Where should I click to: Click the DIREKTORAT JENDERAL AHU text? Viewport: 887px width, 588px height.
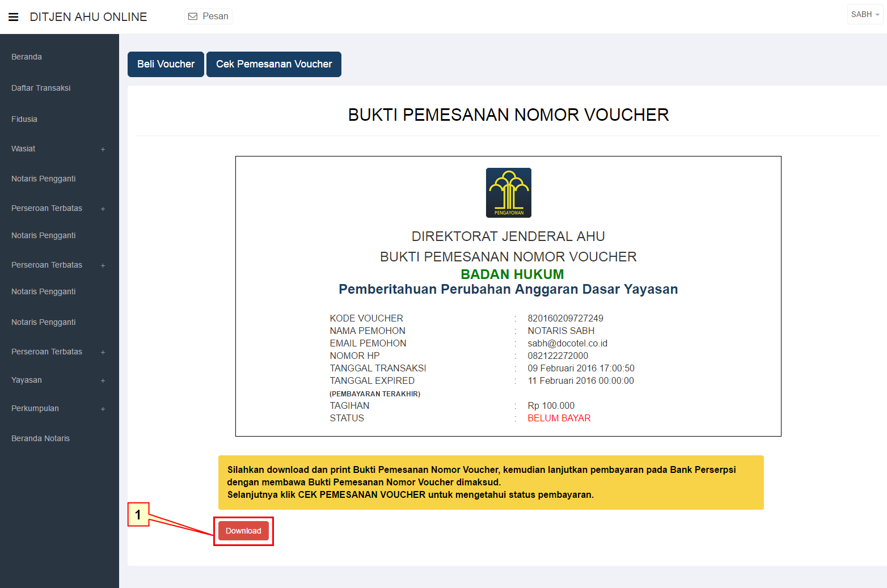(x=508, y=236)
